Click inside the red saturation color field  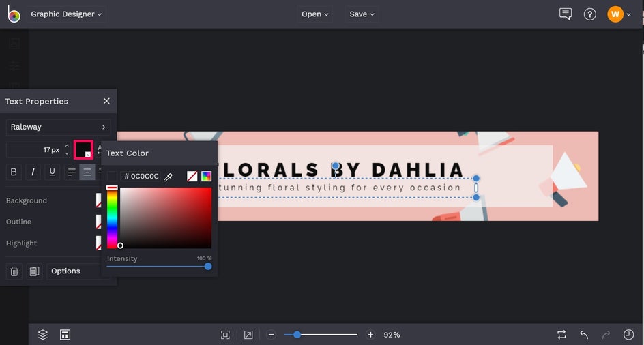pyautogui.click(x=166, y=217)
